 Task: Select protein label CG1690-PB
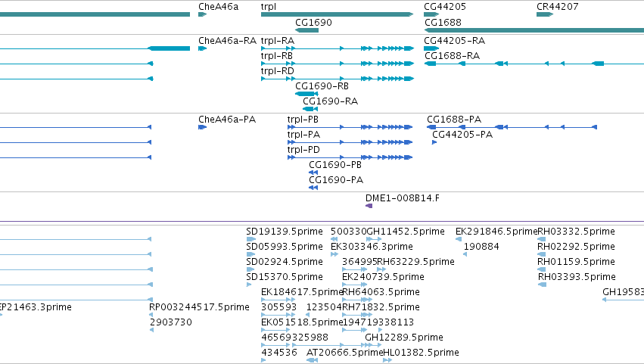point(335,165)
